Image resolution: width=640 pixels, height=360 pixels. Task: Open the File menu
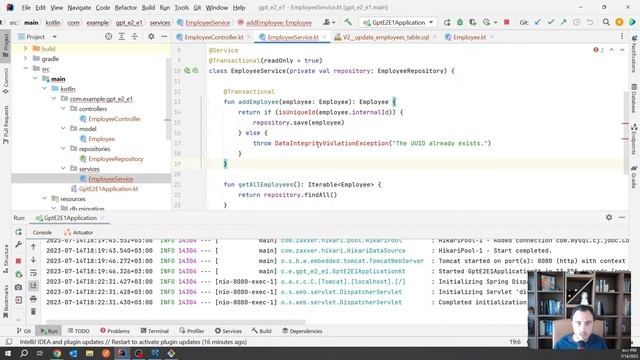(26, 7)
